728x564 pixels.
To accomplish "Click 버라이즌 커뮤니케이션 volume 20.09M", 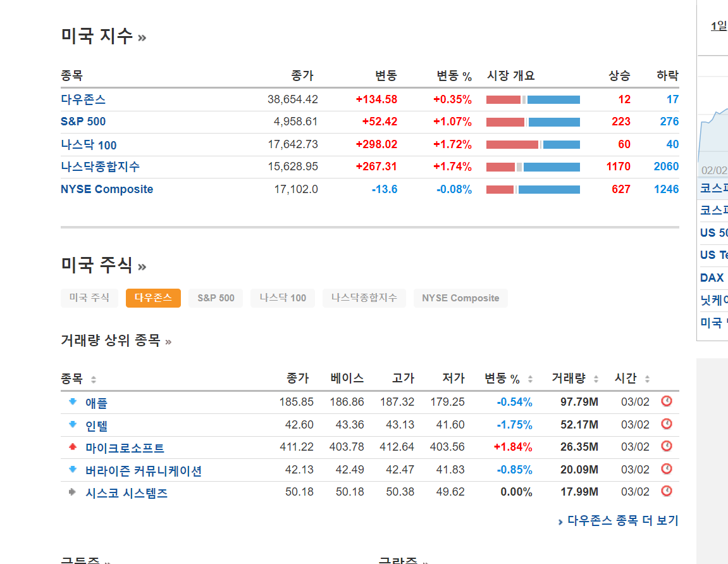I will pos(579,470).
